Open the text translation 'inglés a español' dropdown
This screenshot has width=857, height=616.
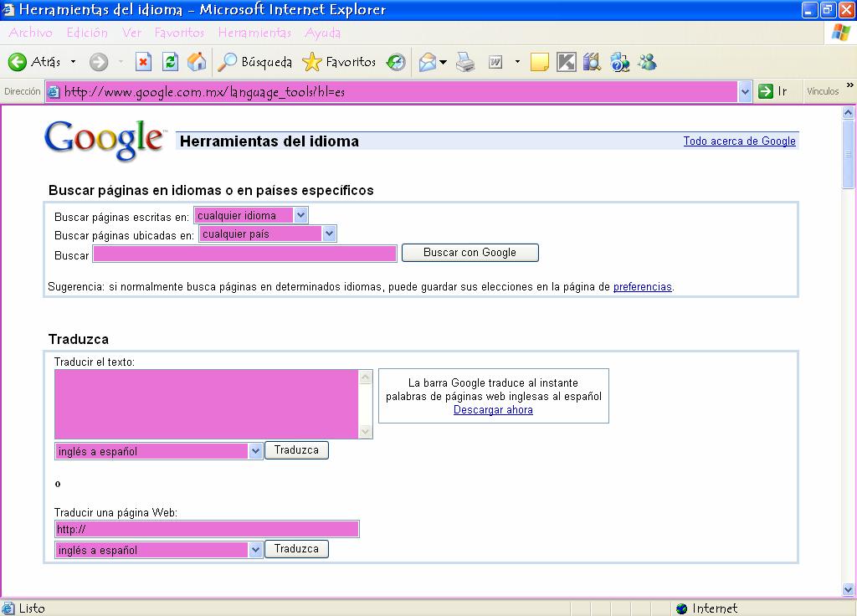(158, 451)
